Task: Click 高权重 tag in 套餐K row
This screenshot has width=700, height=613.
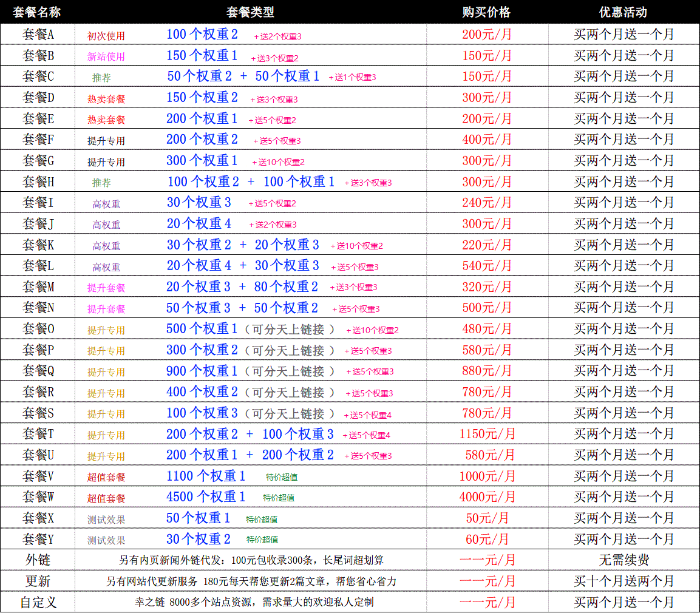Action: tap(106, 246)
